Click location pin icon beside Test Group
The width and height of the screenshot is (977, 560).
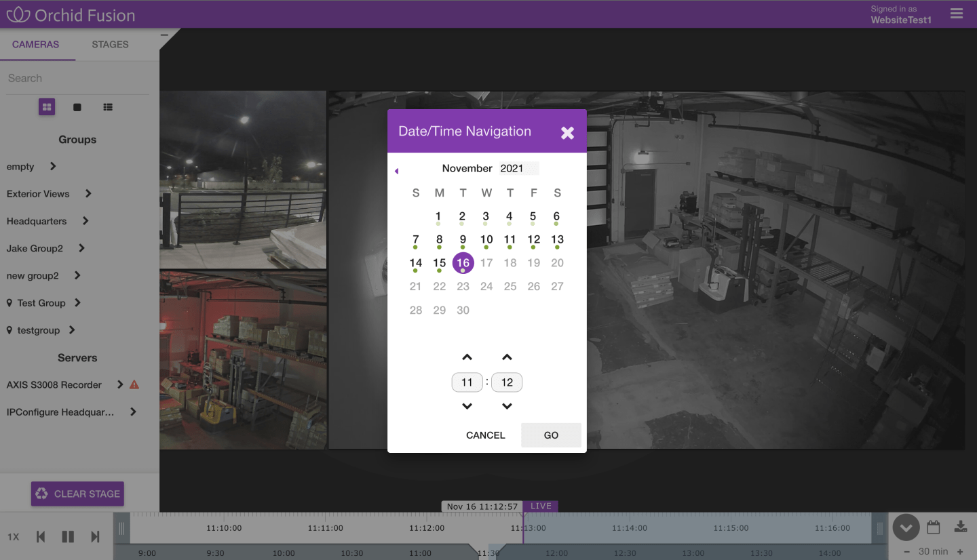tap(9, 303)
